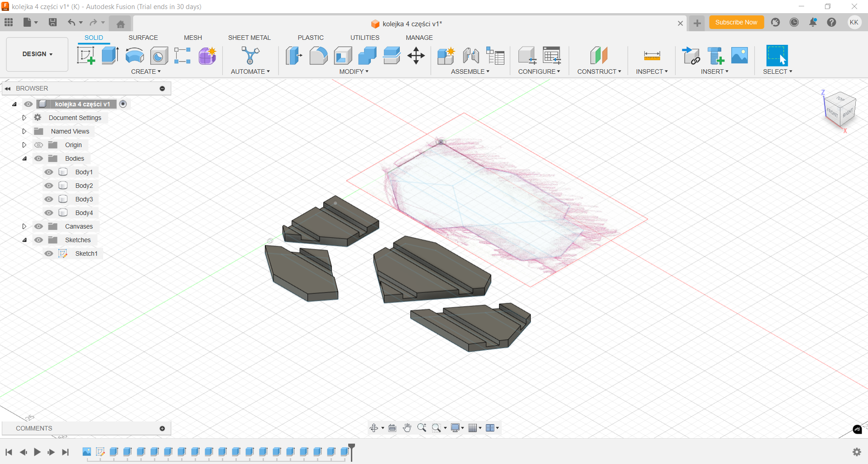Open the job status clock icon
This screenshot has width=868, height=464.
pos(794,22)
